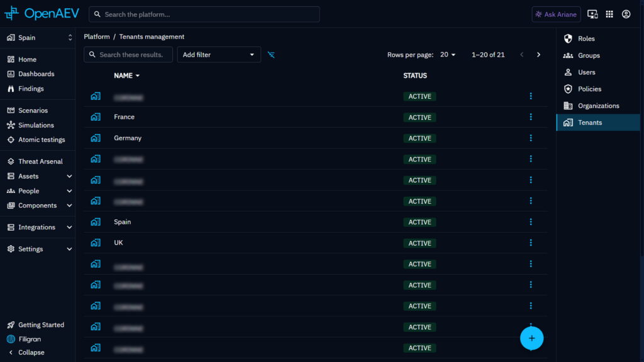The image size is (644, 362).
Task: Open the apps grid icon
Action: 609,14
